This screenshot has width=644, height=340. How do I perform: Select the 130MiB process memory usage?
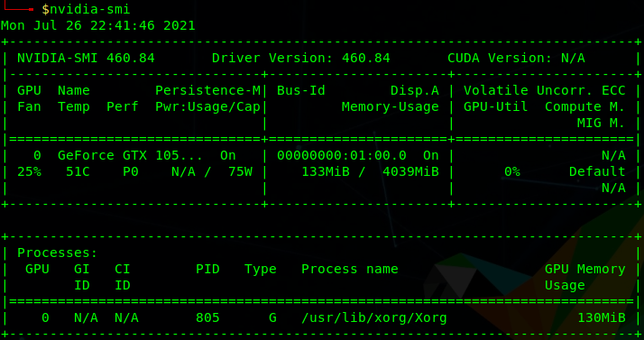tap(602, 318)
